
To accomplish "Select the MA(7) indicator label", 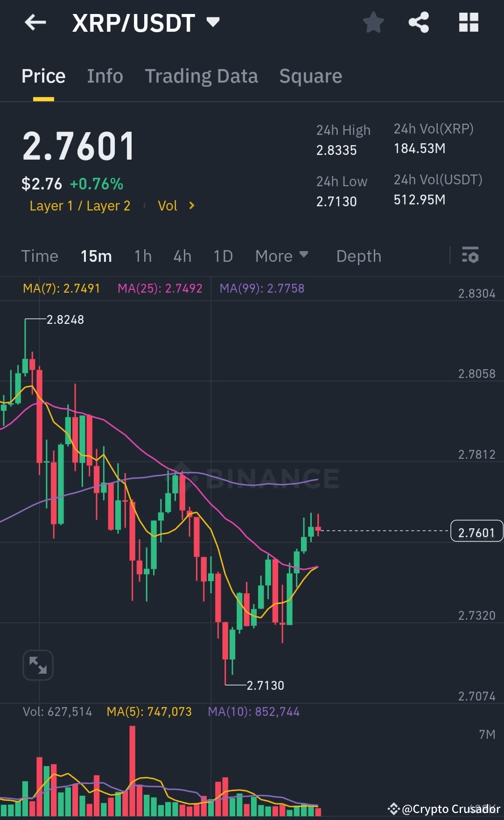I will (62, 288).
